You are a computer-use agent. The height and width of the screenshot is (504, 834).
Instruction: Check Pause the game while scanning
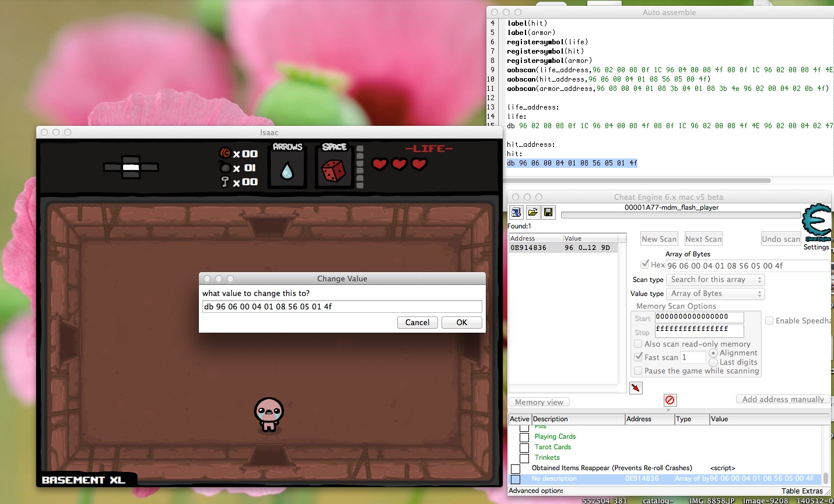pyautogui.click(x=638, y=371)
